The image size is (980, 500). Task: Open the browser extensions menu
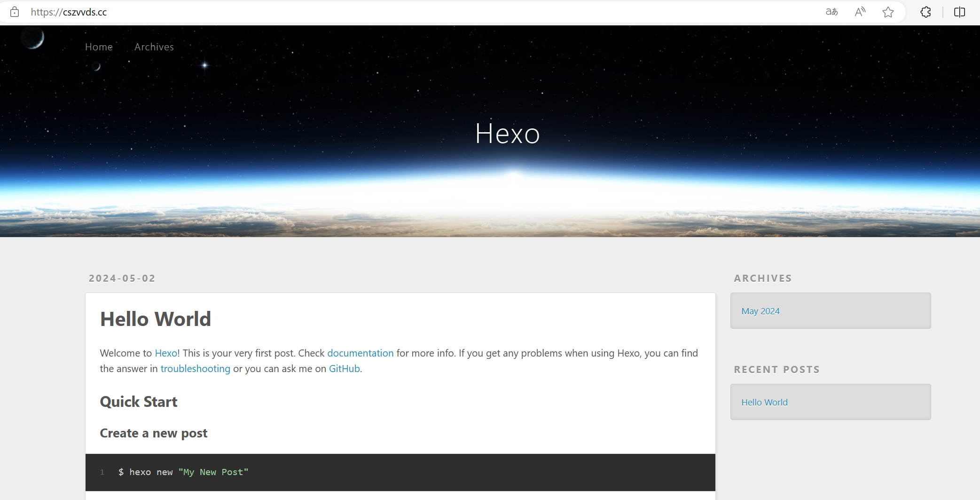point(925,12)
